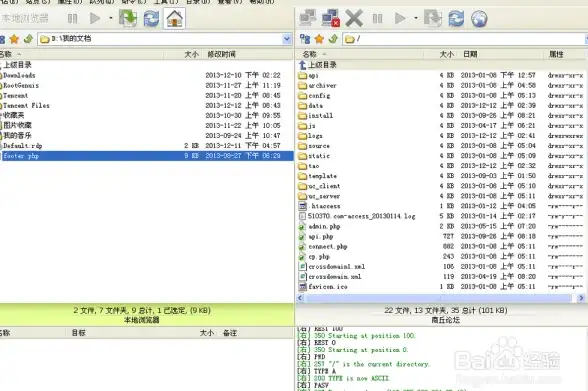Select the local Tencent Files folder
The width and height of the screenshot is (588, 391).
click(x=26, y=106)
